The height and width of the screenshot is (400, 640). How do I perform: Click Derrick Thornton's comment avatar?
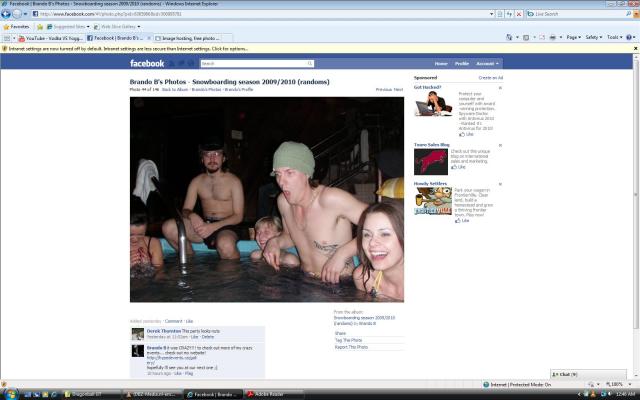[x=138, y=334]
